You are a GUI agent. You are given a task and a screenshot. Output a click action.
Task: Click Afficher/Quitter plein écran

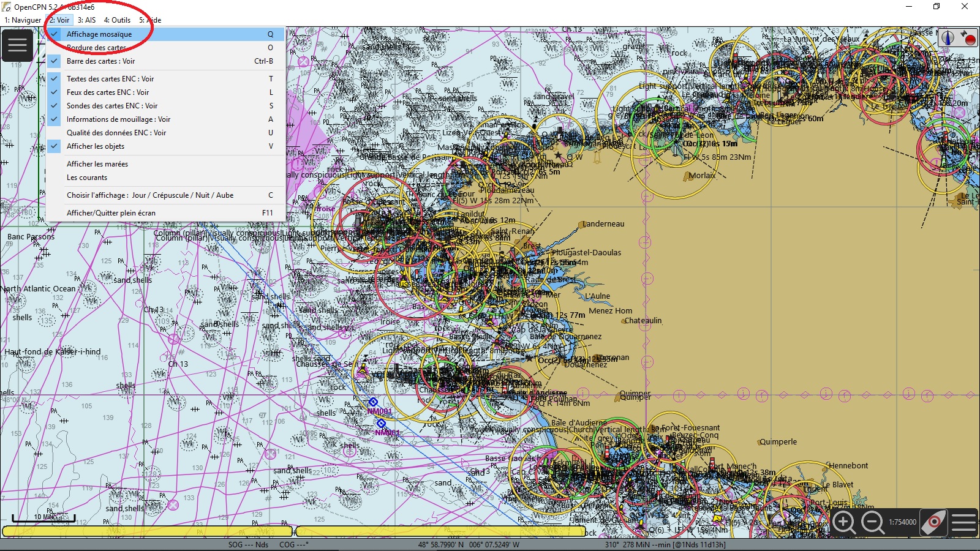pos(111,213)
